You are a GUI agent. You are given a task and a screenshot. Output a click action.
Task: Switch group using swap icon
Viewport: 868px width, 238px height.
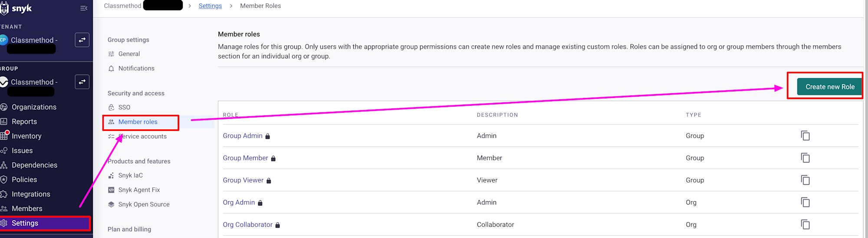click(x=82, y=82)
